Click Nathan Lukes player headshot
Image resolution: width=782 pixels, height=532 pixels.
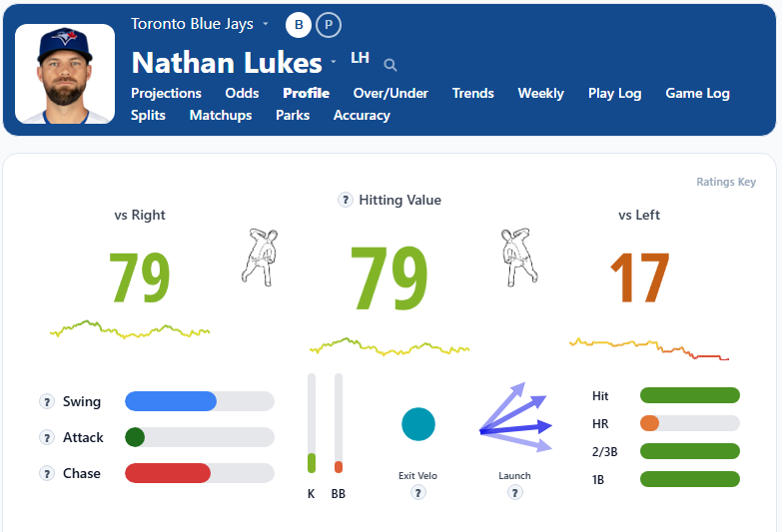pyautogui.click(x=65, y=74)
